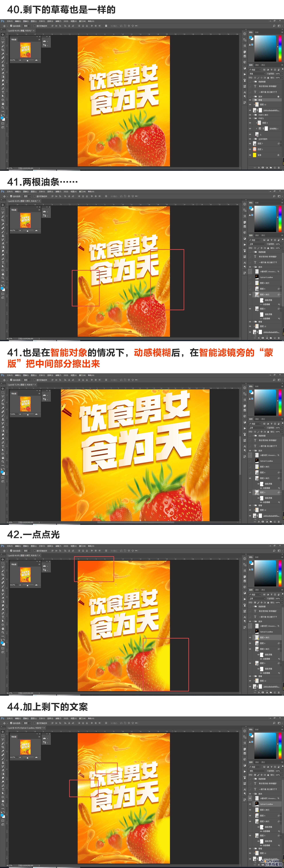The height and width of the screenshot is (868, 284).
Task: Switch to 色板 tab in step 40 screenshot
Action: (x=257, y=32)
